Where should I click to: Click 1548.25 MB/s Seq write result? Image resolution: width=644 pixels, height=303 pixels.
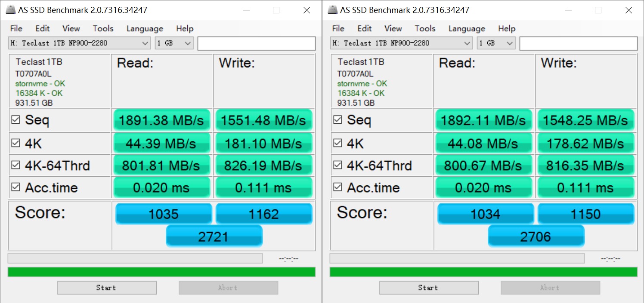586,120
